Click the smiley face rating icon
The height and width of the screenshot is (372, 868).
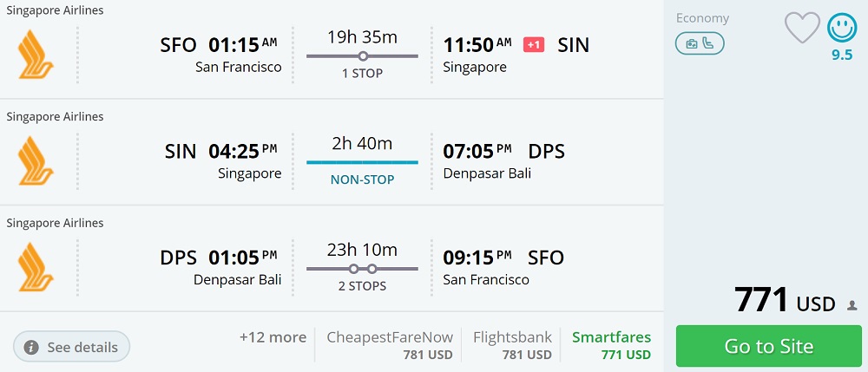pos(842,28)
